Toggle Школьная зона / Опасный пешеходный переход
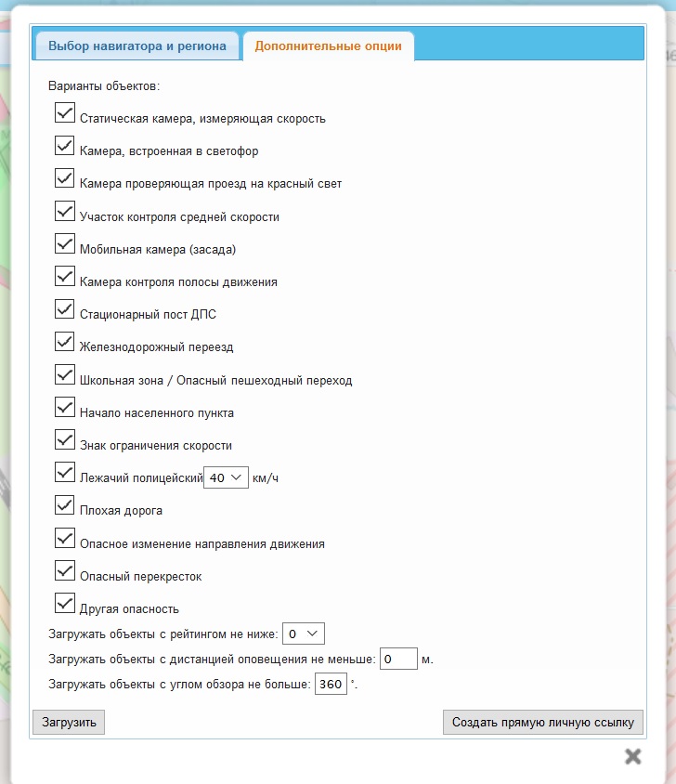Image resolution: width=676 pixels, height=784 pixels. click(65, 374)
